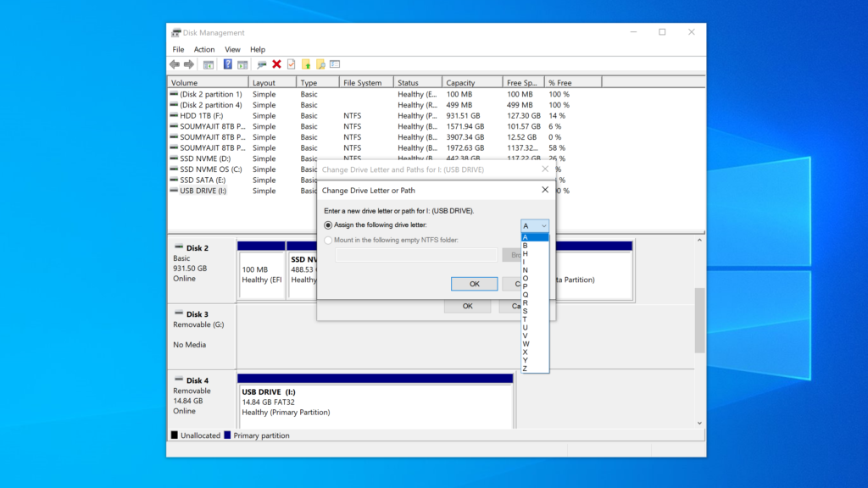
Task: Click the blue Primary partition legend swatch
Action: (x=227, y=435)
